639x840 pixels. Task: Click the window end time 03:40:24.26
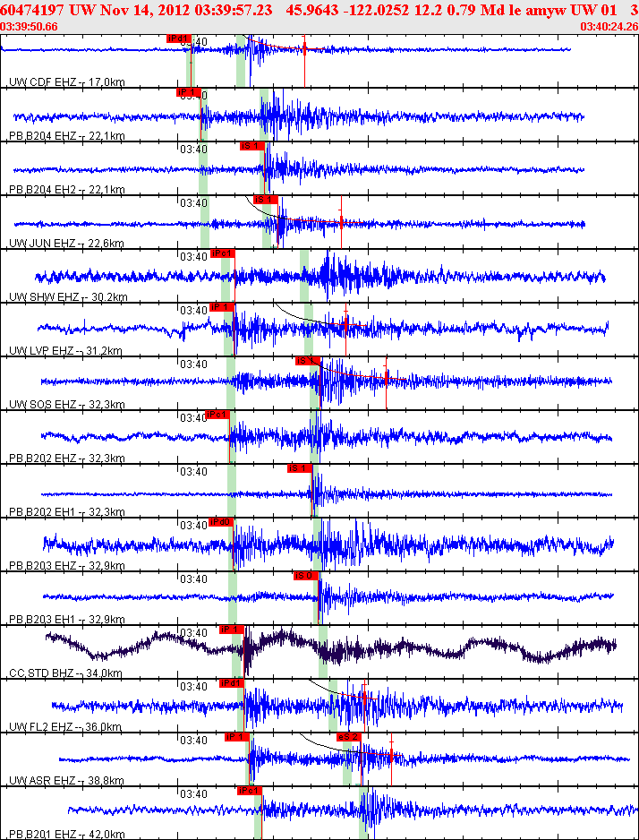609,27
